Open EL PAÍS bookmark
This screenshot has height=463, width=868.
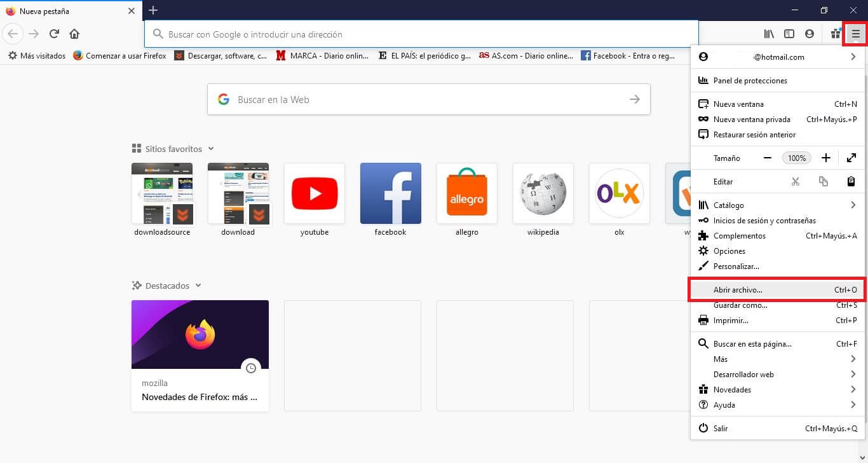click(424, 56)
